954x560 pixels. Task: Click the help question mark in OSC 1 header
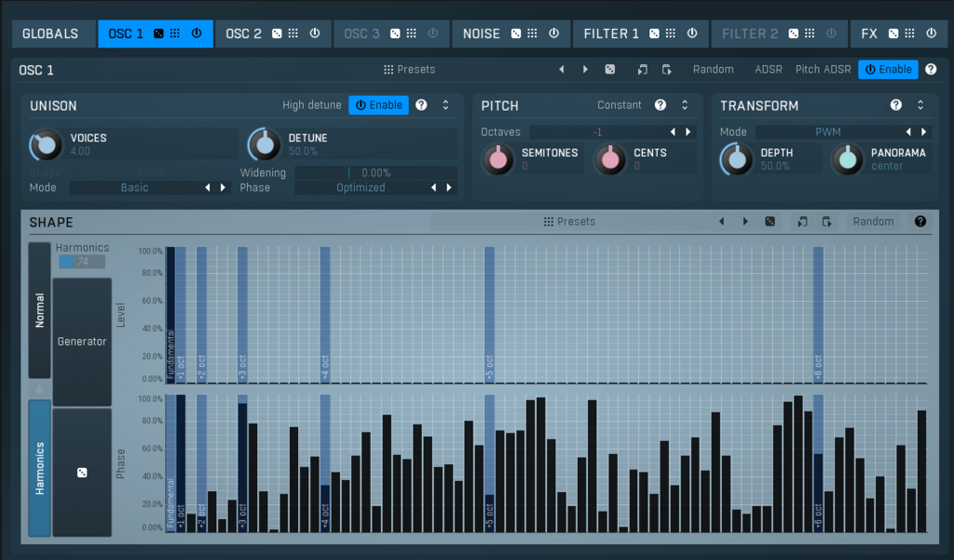(930, 69)
